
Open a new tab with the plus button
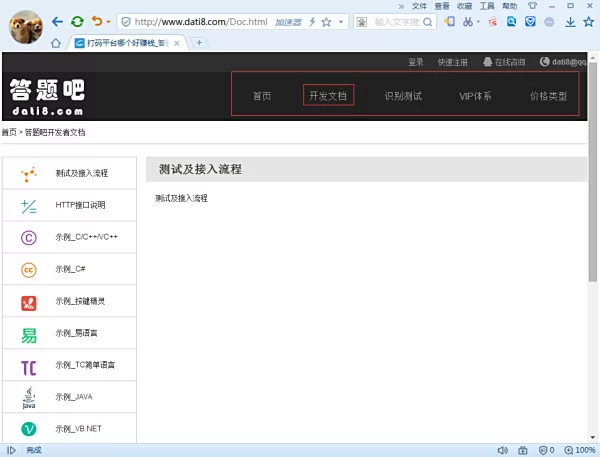[199, 43]
